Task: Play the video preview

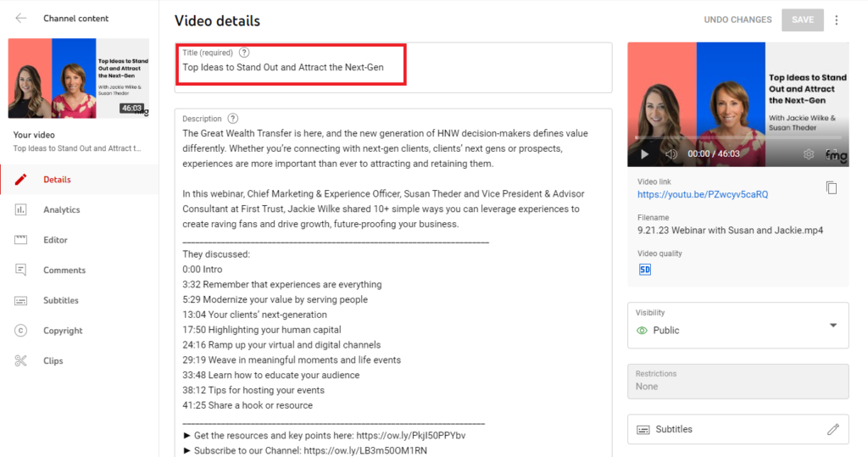Action: point(644,154)
